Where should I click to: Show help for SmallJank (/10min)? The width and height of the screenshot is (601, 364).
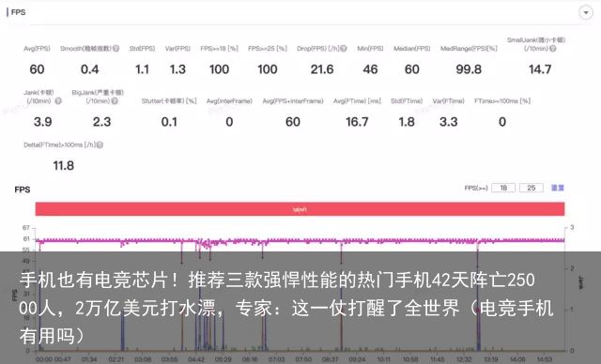tap(552, 49)
